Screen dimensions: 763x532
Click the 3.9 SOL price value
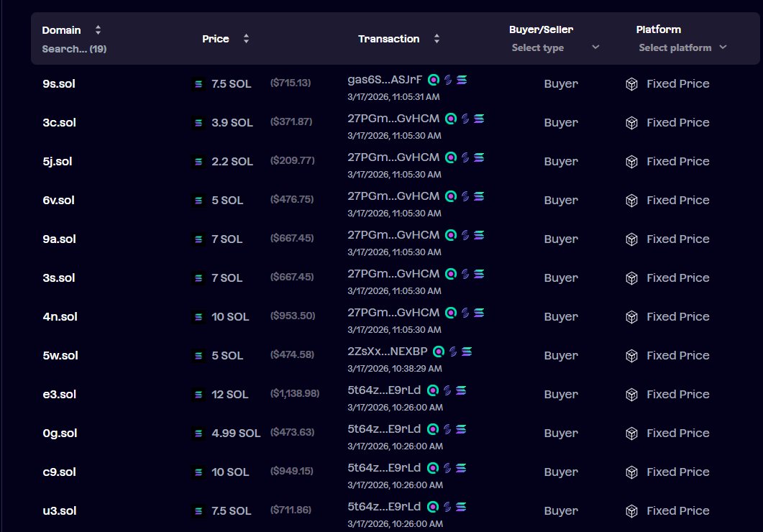[232, 122]
